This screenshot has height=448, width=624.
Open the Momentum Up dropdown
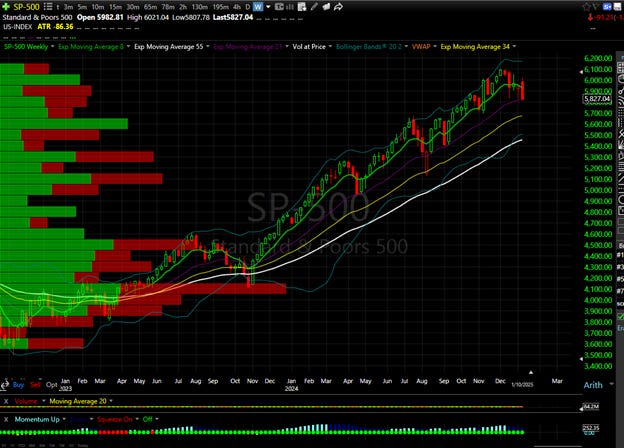[64, 419]
